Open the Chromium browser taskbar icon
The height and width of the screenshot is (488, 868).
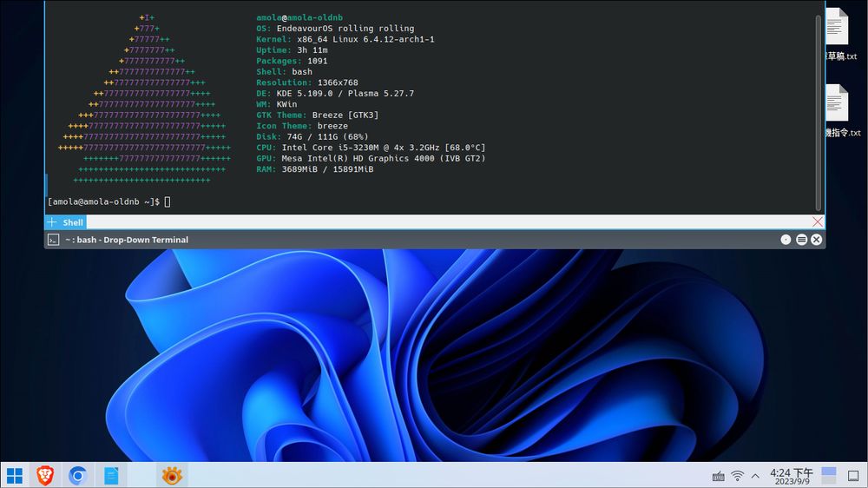point(77,475)
